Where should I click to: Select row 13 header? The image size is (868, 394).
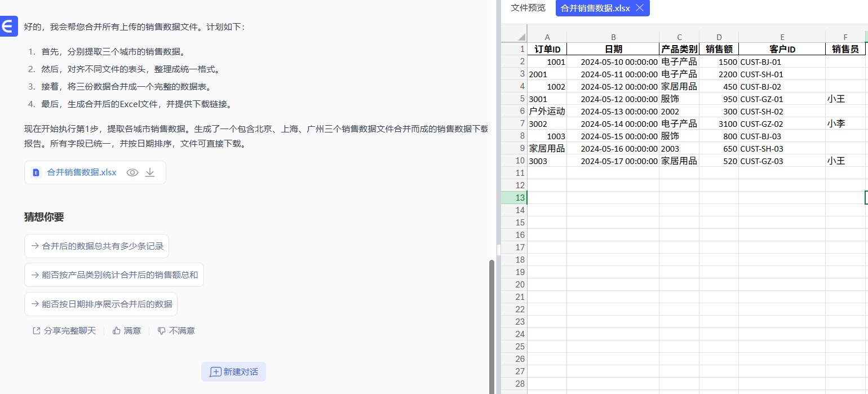click(513, 197)
